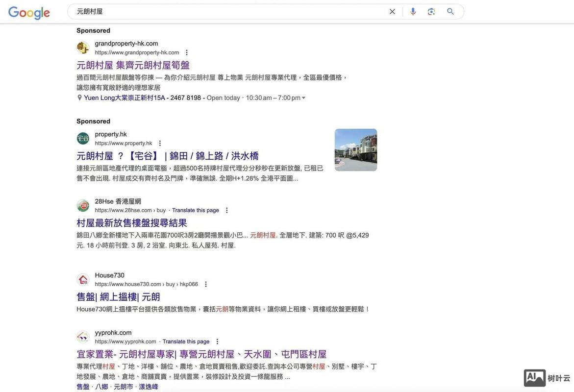The image size is (574, 392).
Task: Click the village house photo thumbnail
Action: click(356, 150)
